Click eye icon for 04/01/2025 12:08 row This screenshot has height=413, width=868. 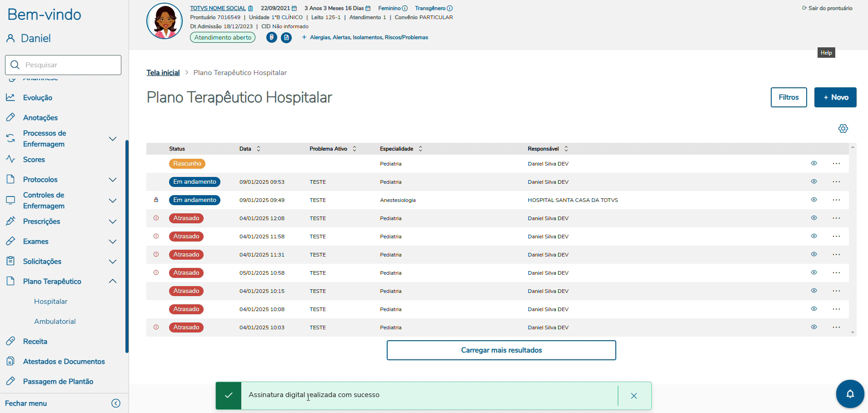click(814, 218)
